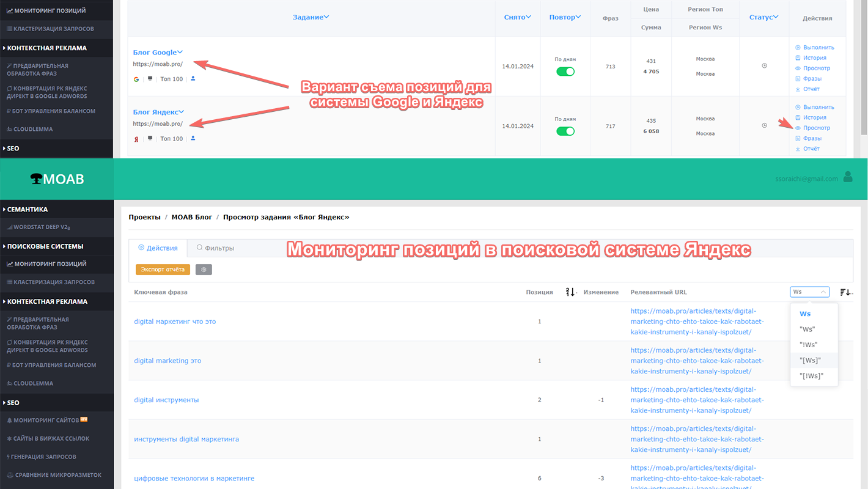Open the Задание column header dropdown
This screenshot has width=868, height=489.
coord(311,17)
